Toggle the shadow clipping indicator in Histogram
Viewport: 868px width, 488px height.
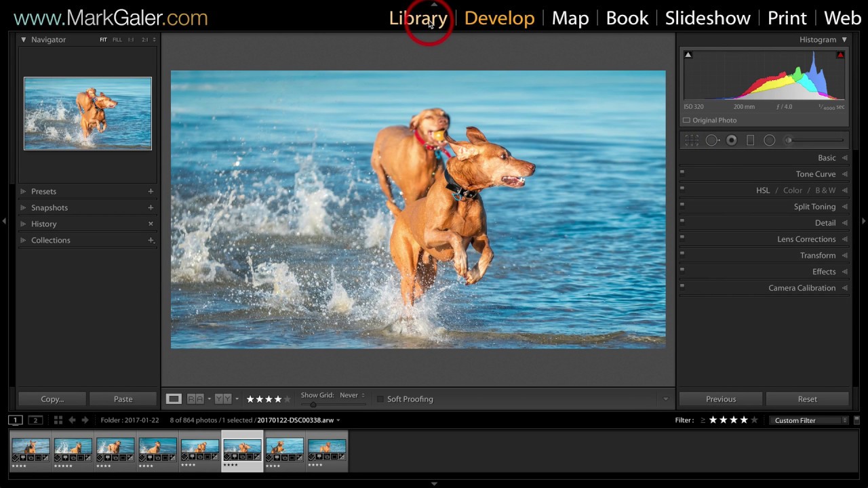688,55
